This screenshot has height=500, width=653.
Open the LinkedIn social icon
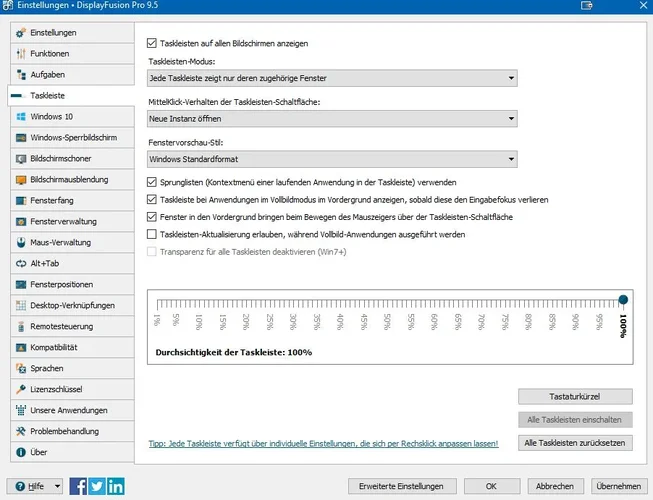(x=116, y=486)
